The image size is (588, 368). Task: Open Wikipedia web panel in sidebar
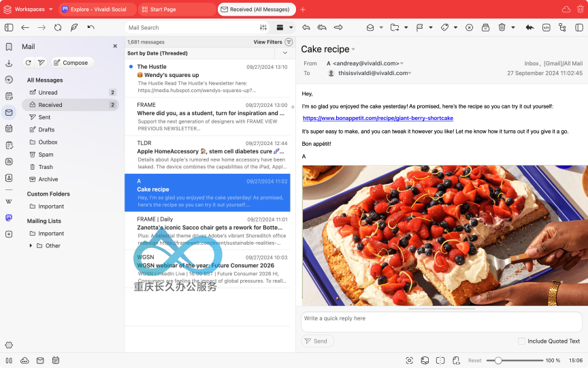[9, 202]
